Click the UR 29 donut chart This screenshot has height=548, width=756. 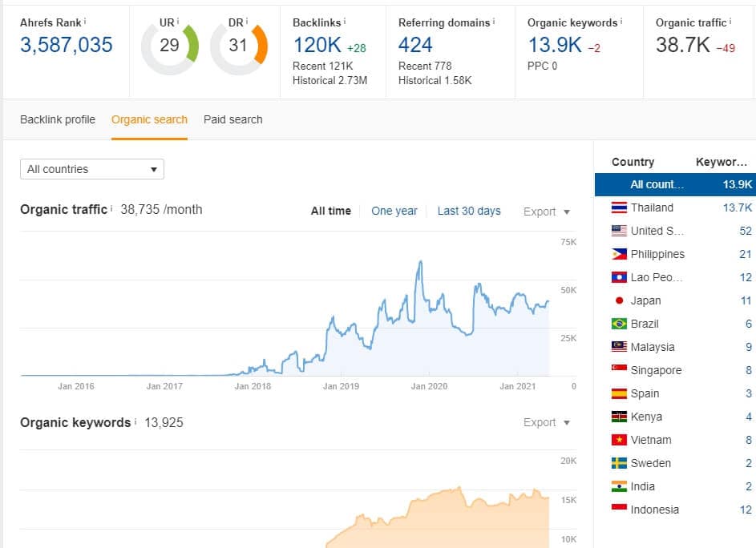(x=169, y=46)
